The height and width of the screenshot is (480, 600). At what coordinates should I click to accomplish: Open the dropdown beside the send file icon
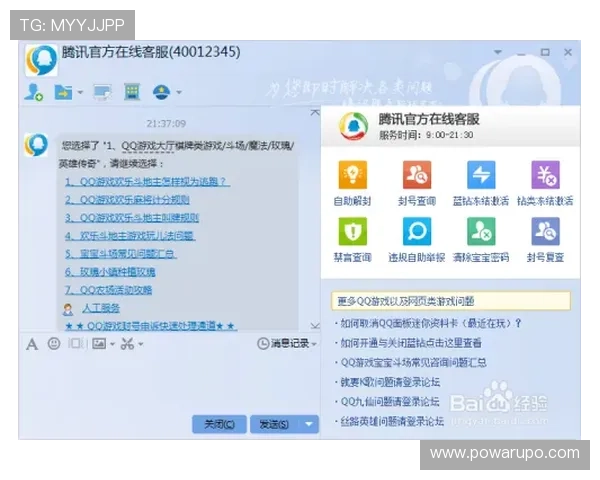click(x=80, y=92)
